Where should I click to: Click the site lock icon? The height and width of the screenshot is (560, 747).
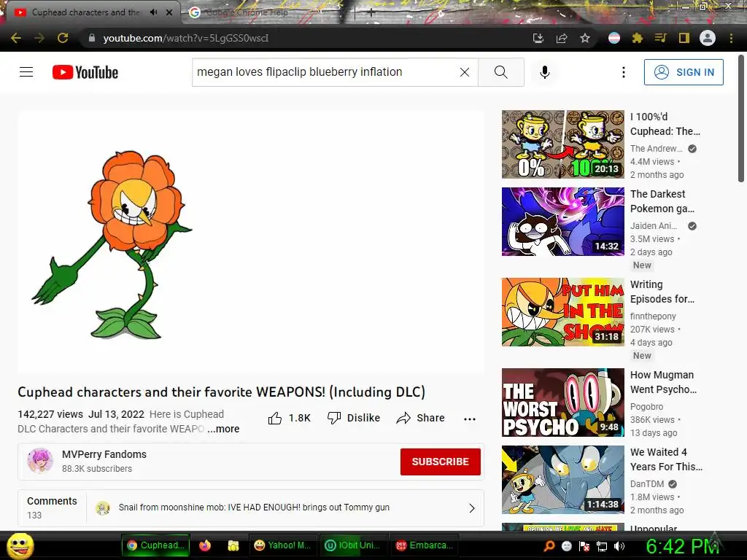(92, 38)
